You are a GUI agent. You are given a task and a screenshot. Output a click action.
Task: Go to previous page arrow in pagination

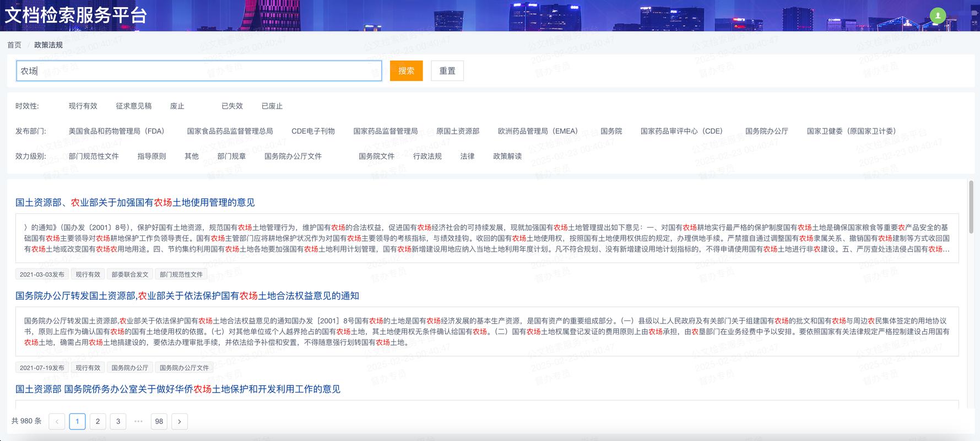pyautogui.click(x=57, y=422)
